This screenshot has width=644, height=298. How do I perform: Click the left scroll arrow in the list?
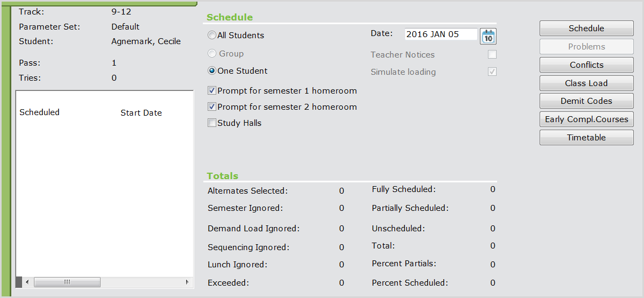pyautogui.click(x=27, y=282)
